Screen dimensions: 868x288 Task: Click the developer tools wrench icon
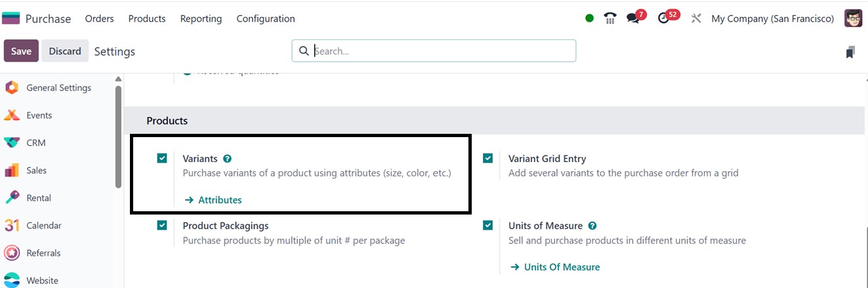(696, 18)
